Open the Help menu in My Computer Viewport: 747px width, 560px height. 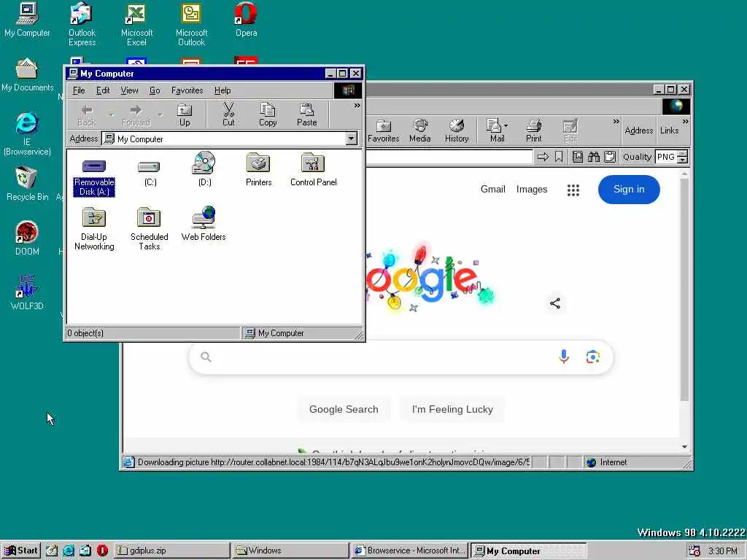222,90
